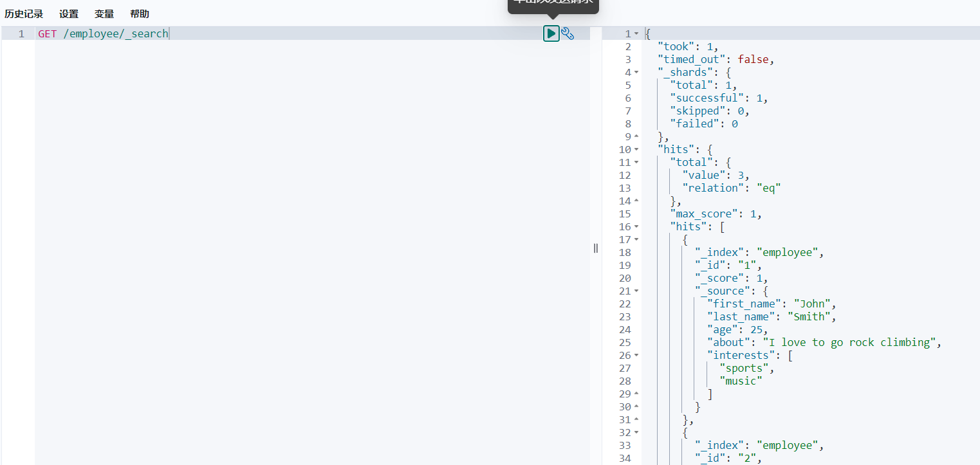Click the "sports" array value
Image resolution: width=980 pixels, height=465 pixels.
747,368
